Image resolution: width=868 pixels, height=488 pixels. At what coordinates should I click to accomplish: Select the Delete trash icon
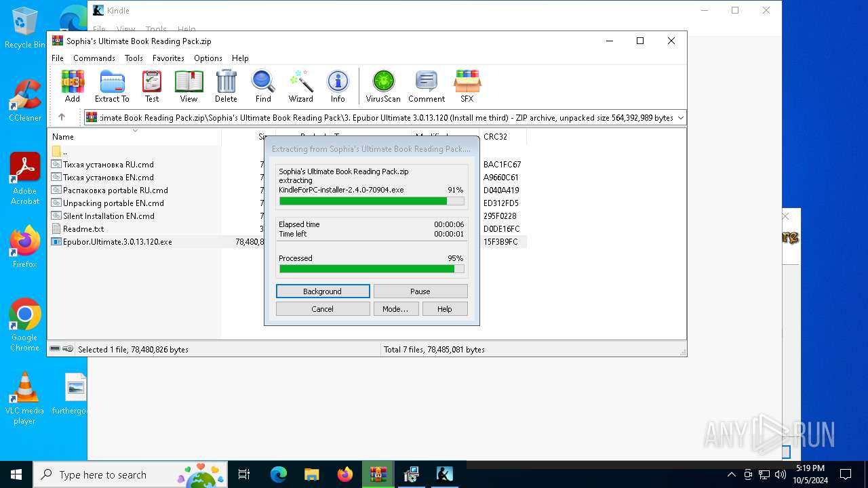coord(226,86)
